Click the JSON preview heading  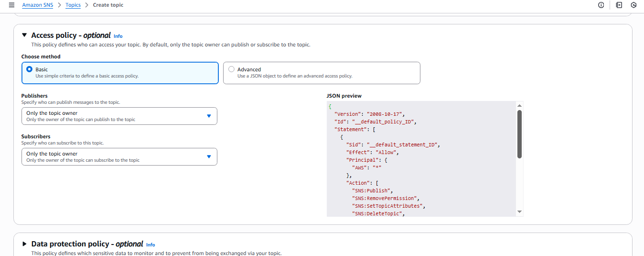(344, 96)
